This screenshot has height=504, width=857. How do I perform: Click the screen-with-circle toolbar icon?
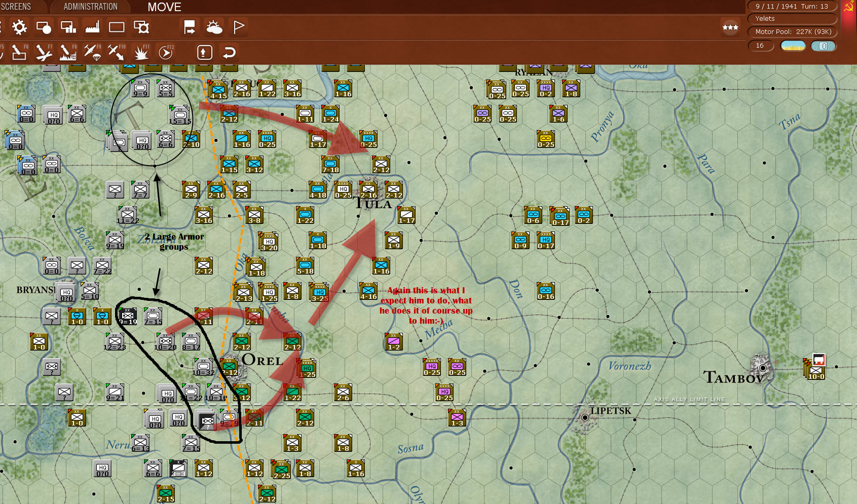coord(44,27)
